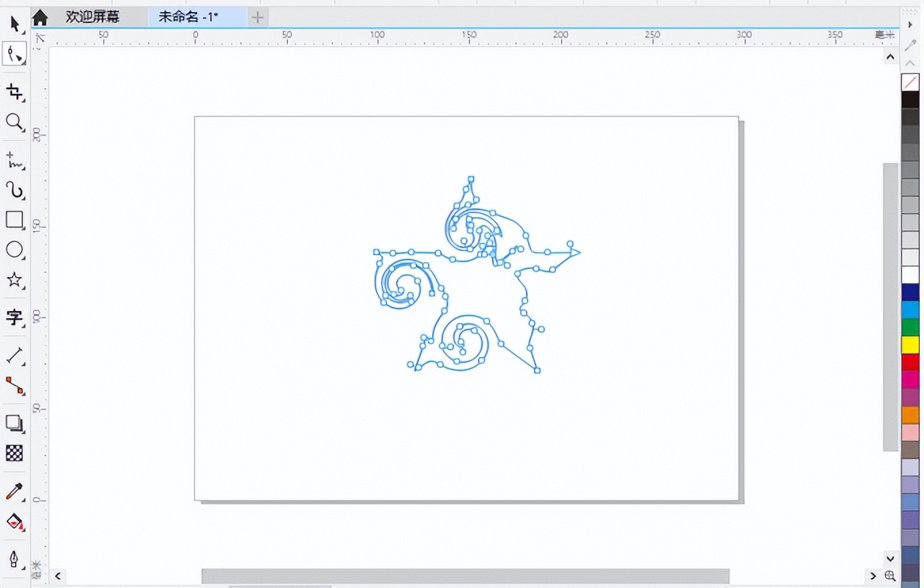Apply the yellow color swatch
The width and height of the screenshot is (924, 588).
tap(910, 345)
